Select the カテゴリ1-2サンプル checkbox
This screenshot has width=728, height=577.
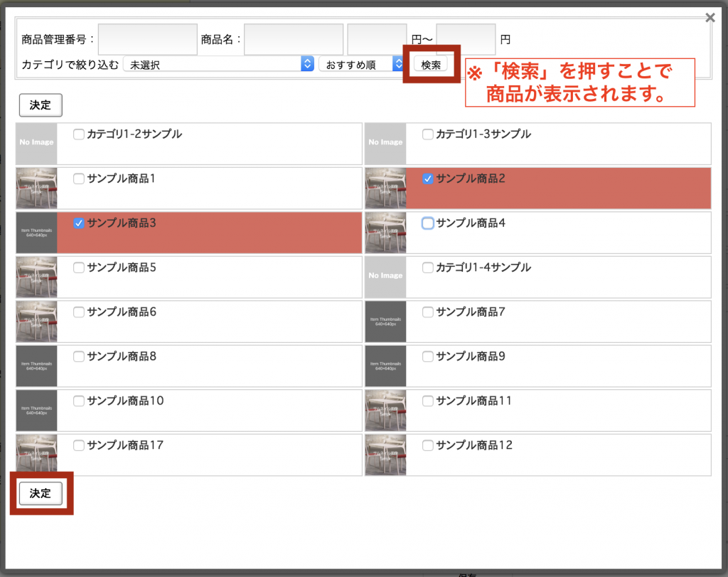pos(78,134)
